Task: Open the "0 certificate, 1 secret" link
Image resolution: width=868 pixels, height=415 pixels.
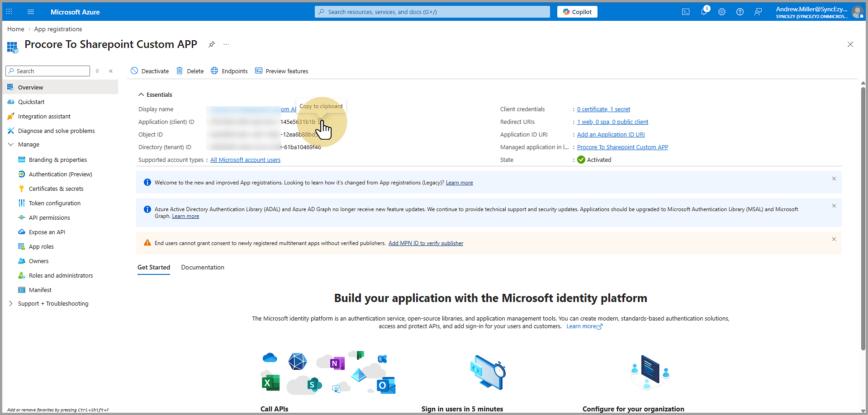Action: 603,109
